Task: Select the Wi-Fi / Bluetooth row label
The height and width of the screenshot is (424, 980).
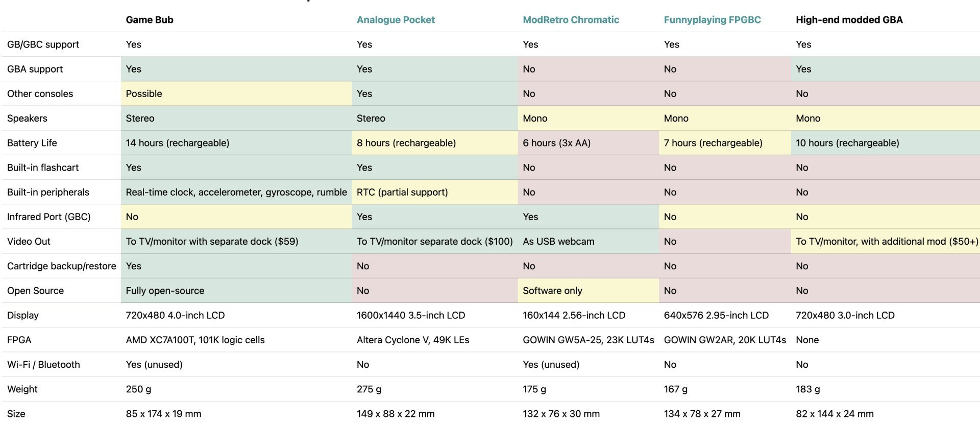Action: (x=43, y=364)
